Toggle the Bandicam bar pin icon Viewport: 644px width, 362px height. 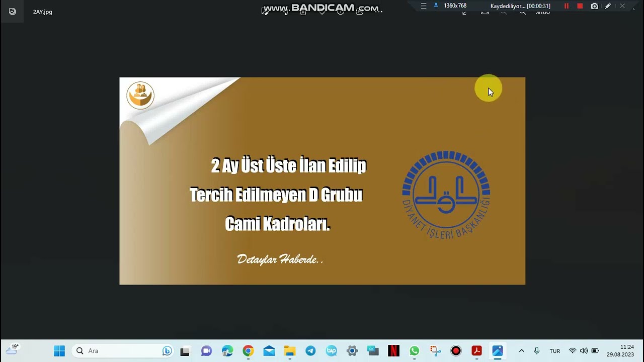pyautogui.click(x=436, y=6)
